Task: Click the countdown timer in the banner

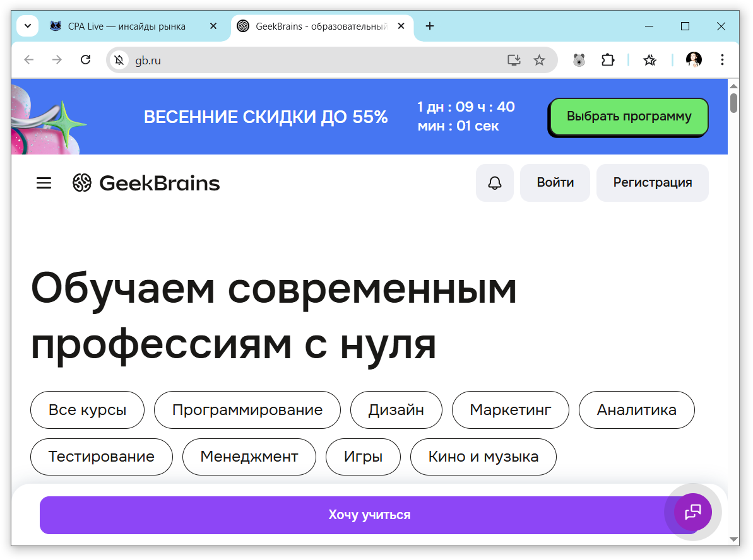Action: click(465, 116)
